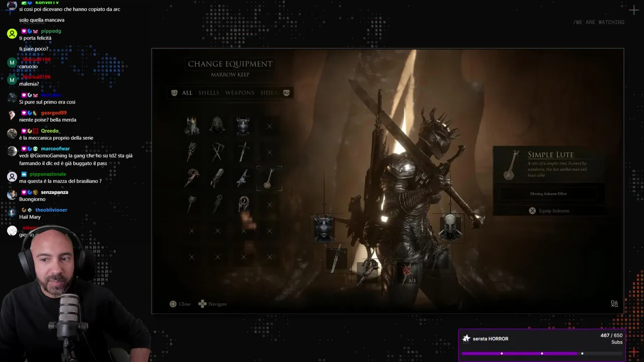This screenshot has width=644, height=362.
Task: Click chat message 'malenia?'
Action: 29,84
